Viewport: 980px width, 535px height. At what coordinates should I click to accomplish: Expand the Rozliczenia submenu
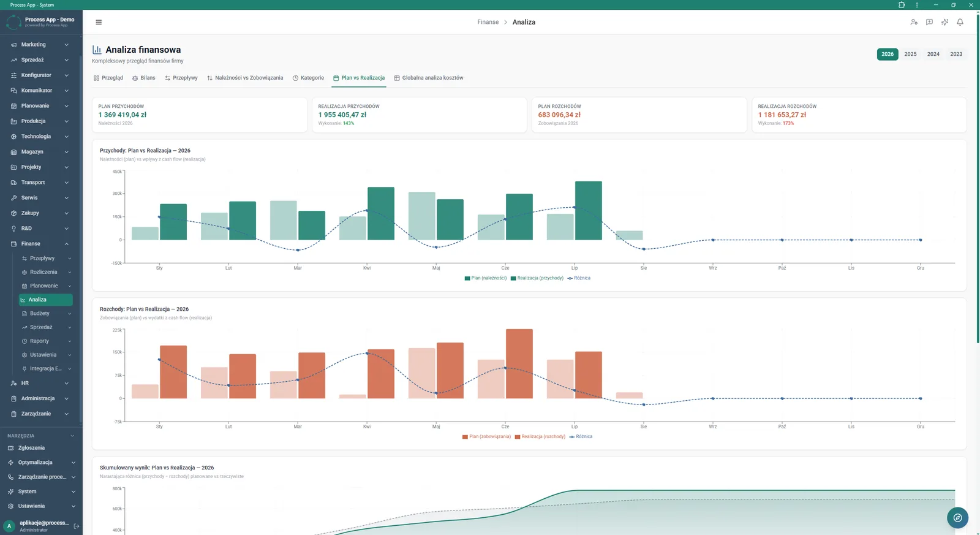pos(69,272)
